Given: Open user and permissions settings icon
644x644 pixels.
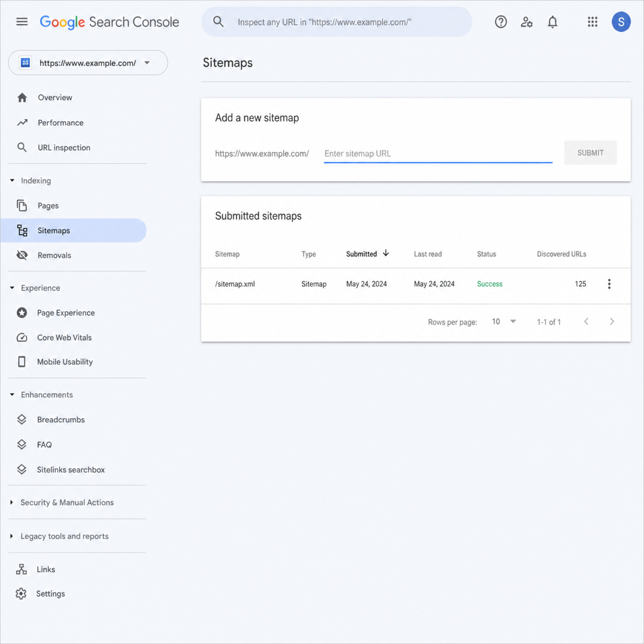Looking at the screenshot, I should click(x=526, y=22).
